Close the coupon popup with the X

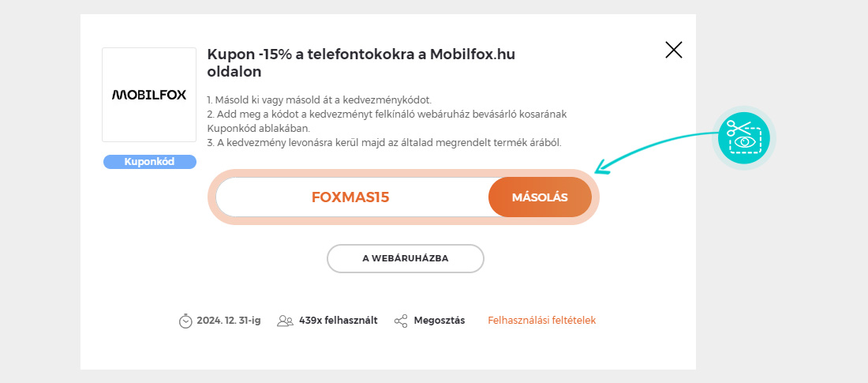tap(674, 50)
